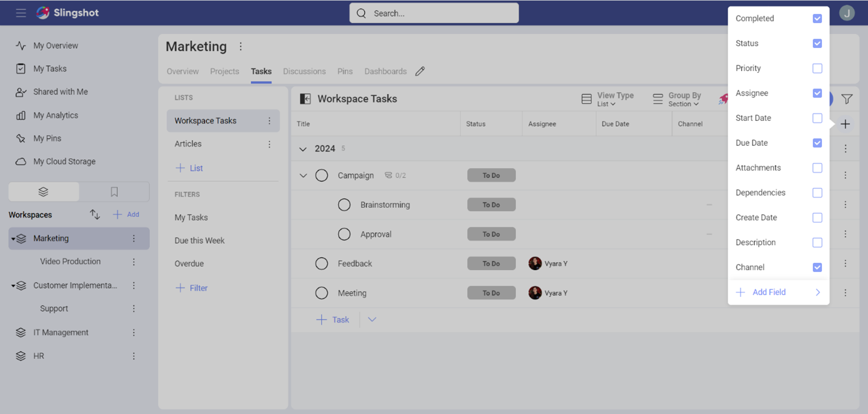
Task: Click the plus add column icon
Action: tap(845, 124)
